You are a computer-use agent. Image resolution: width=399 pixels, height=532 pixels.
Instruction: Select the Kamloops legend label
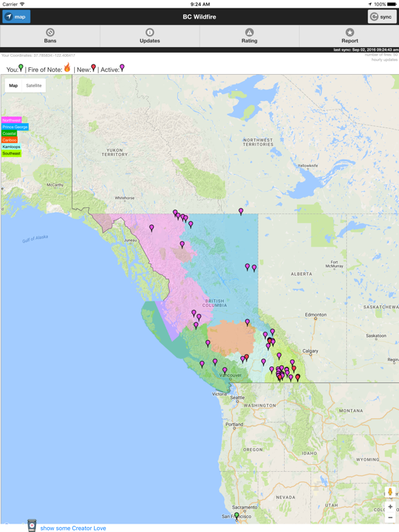tap(11, 147)
